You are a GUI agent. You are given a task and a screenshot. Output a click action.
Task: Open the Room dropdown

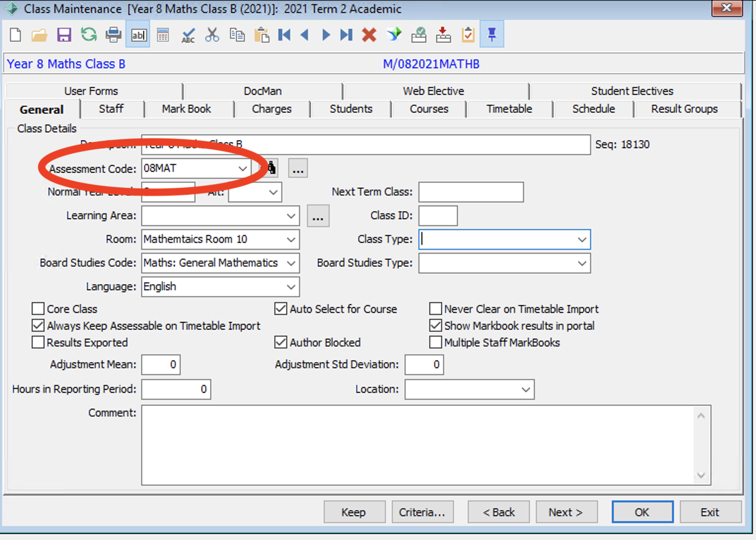(x=291, y=239)
